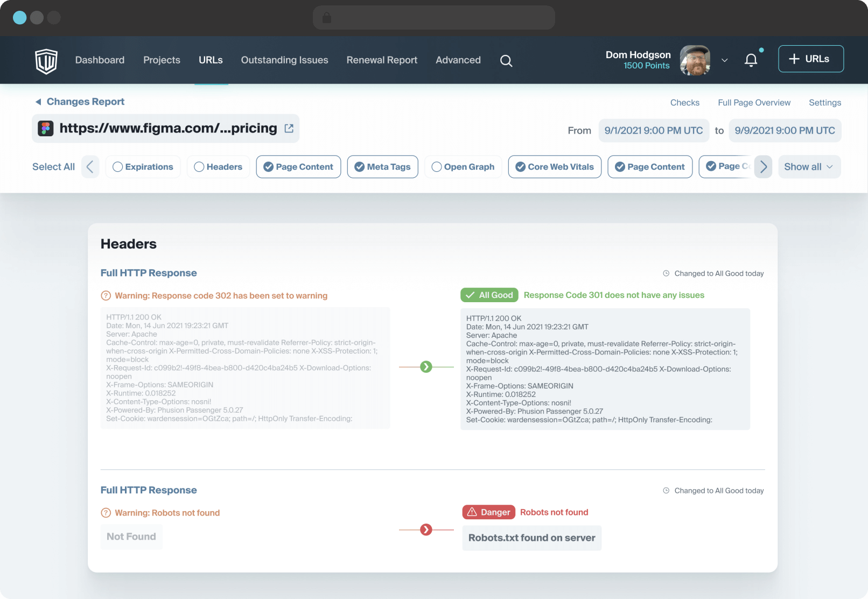Expand the Show all dropdown
The height and width of the screenshot is (599, 868).
(809, 167)
